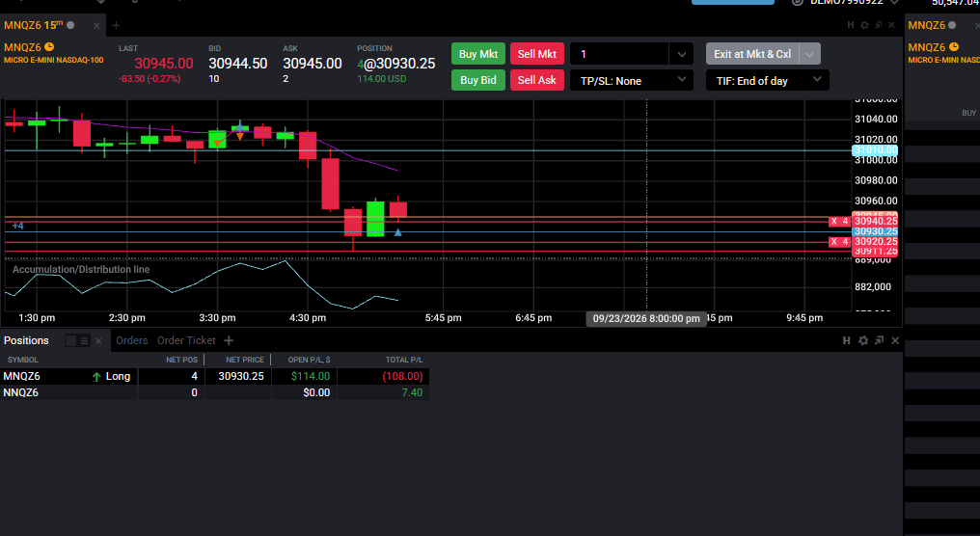The height and width of the screenshot is (536, 980).
Task: Click the H icon in chart panel header
Action: point(850,25)
